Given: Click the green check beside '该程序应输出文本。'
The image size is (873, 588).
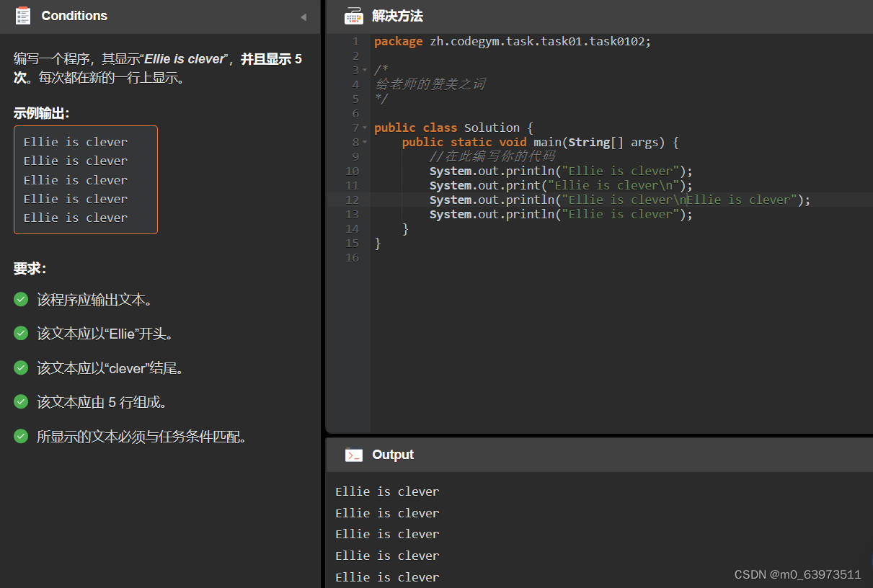Looking at the screenshot, I should point(21,299).
